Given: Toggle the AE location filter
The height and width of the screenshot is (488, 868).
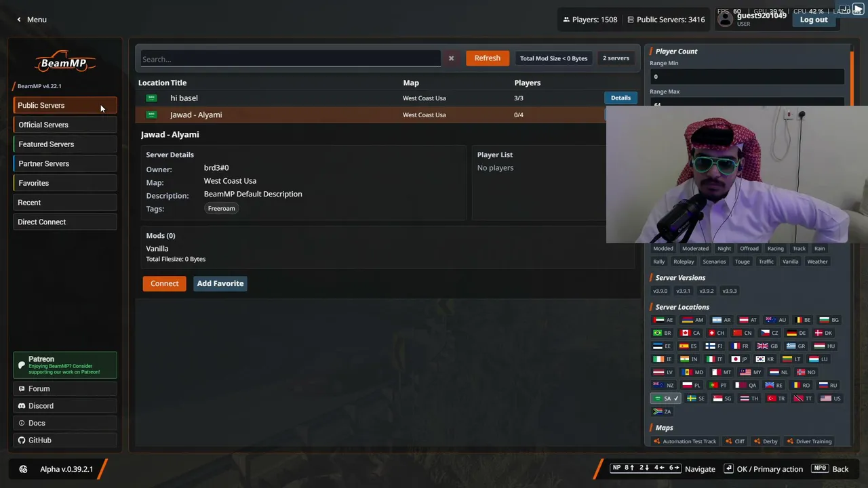Looking at the screenshot, I should click(x=663, y=320).
